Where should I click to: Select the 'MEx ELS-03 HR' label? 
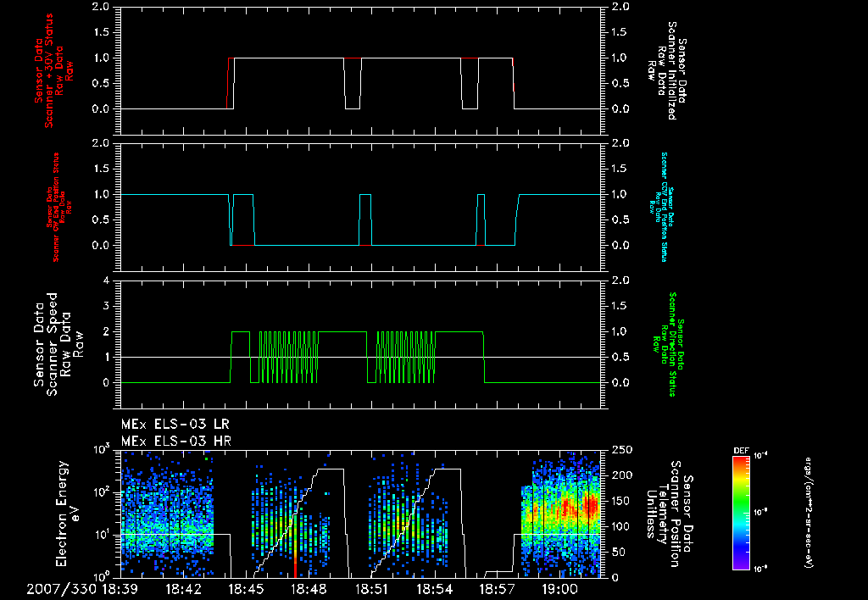pos(175,442)
